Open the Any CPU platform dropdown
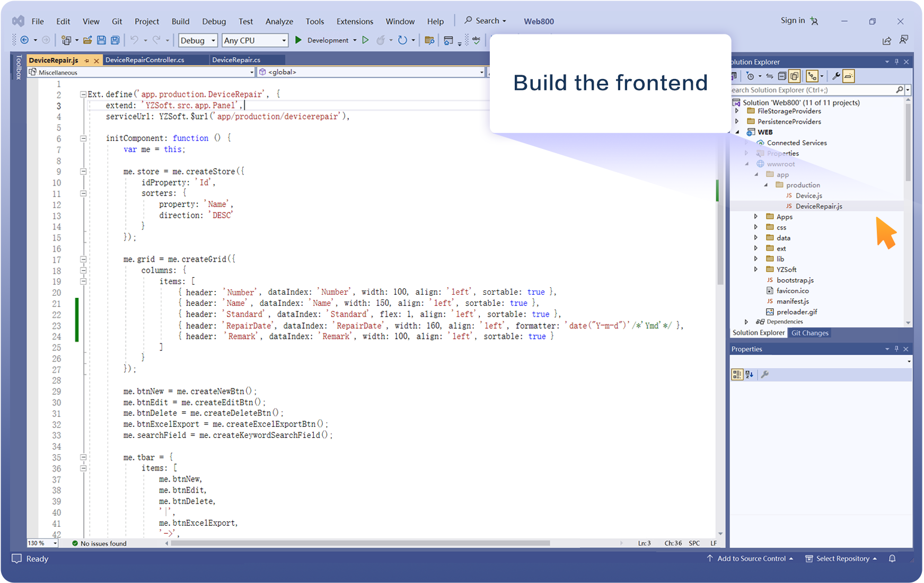Viewport: 924px width, 583px height. pyautogui.click(x=255, y=40)
